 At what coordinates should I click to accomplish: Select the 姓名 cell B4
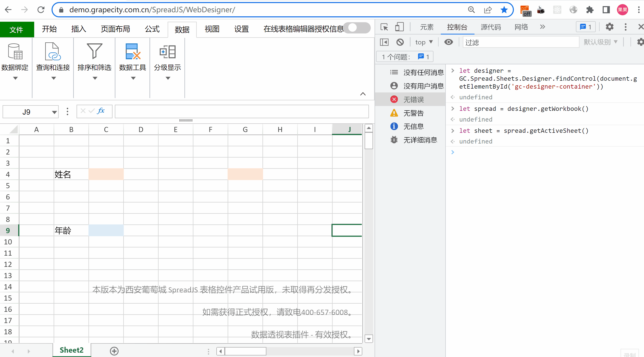pyautogui.click(x=71, y=174)
